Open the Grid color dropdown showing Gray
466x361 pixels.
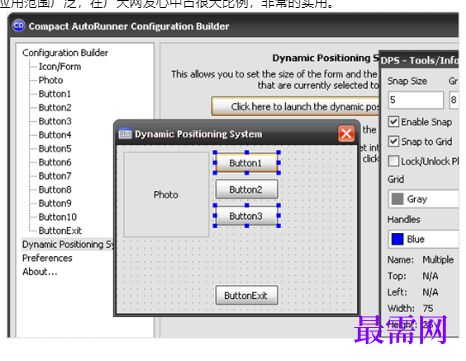tap(424, 199)
